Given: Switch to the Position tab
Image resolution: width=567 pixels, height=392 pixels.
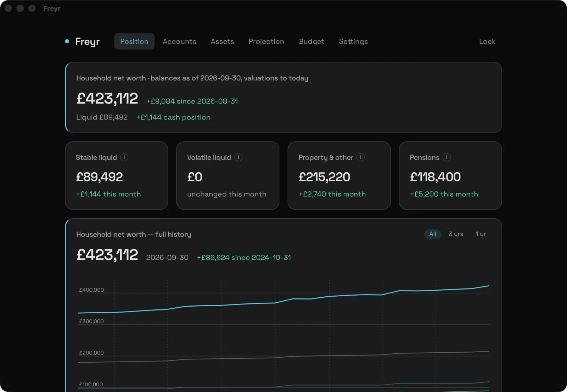Looking at the screenshot, I should coord(134,41).
